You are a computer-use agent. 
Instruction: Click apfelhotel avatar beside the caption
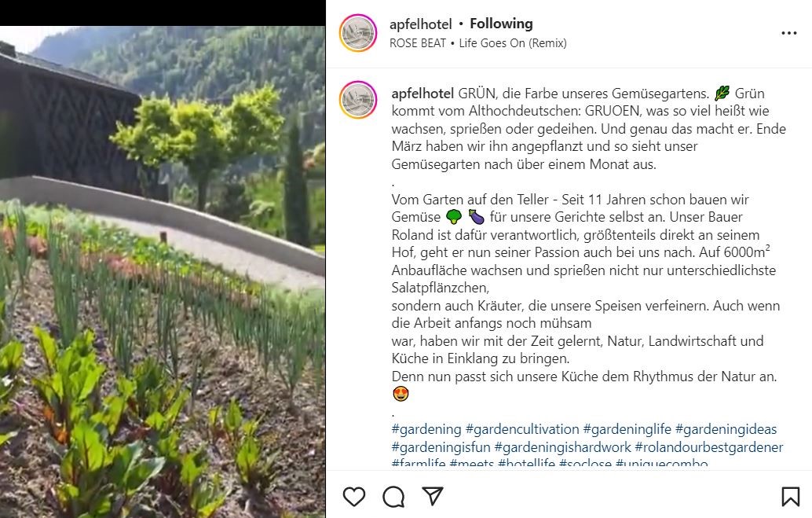click(358, 100)
